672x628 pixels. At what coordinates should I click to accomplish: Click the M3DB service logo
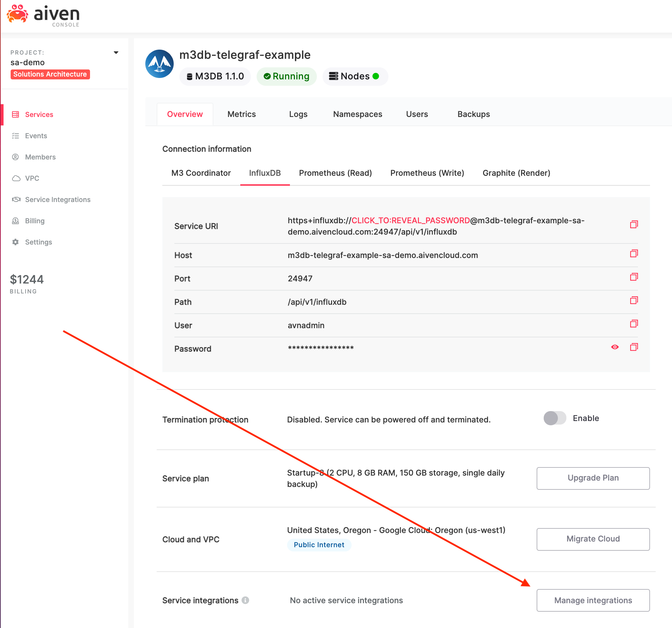159,64
